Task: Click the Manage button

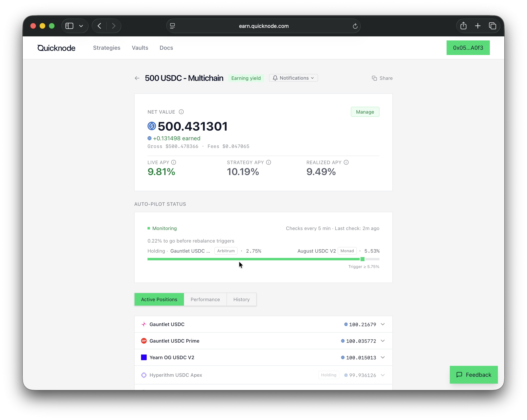Action: point(365,112)
